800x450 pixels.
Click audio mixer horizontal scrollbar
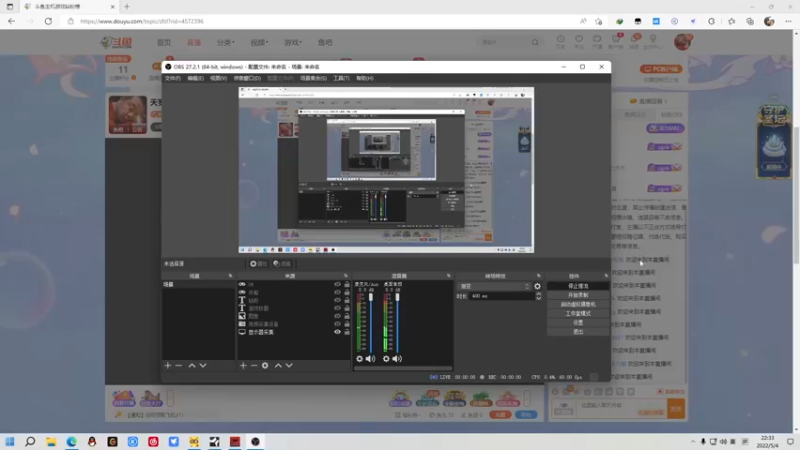click(403, 368)
